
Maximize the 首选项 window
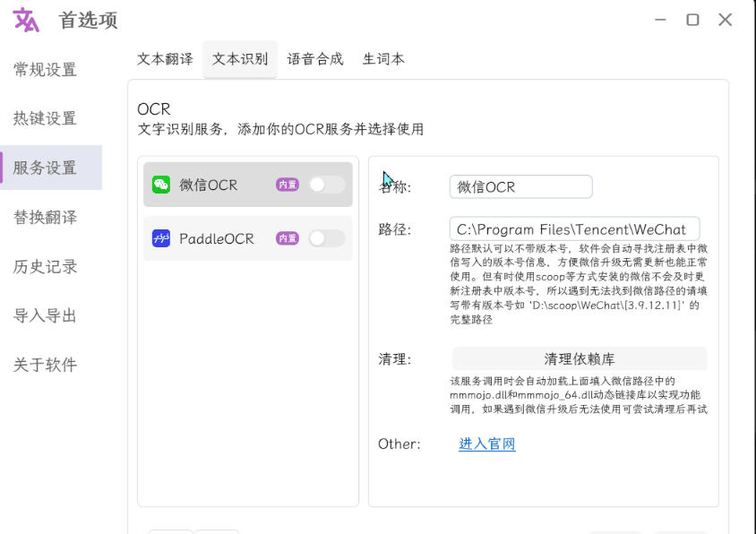[692, 20]
